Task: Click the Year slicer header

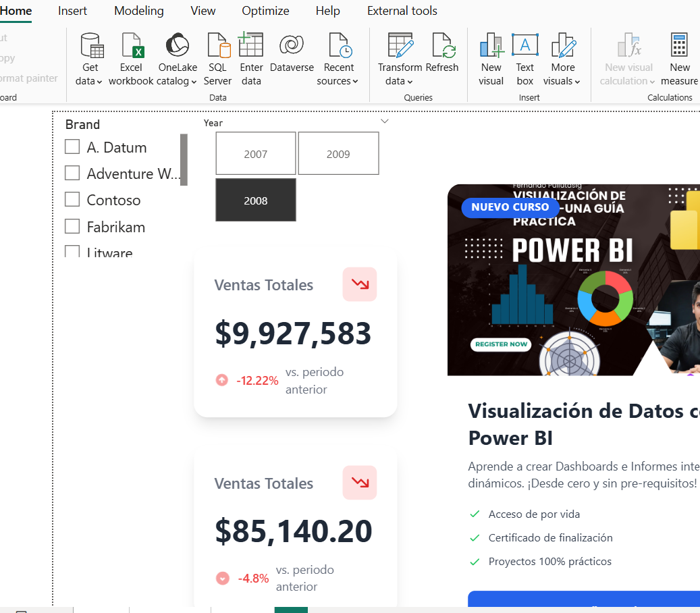Action: click(213, 124)
